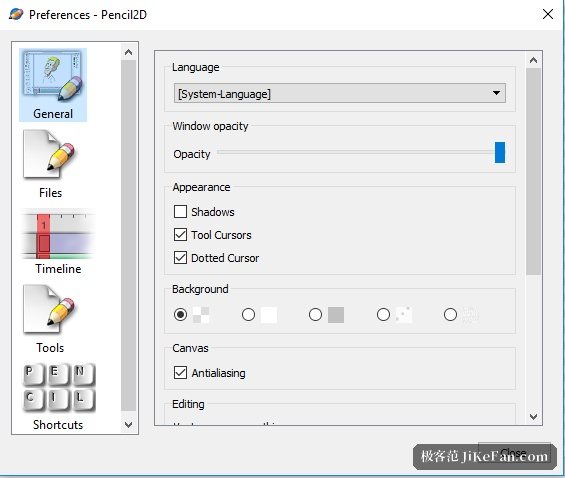Select the checkerboard background radio button
Image resolution: width=565 pixels, height=478 pixels.
pyautogui.click(x=180, y=314)
